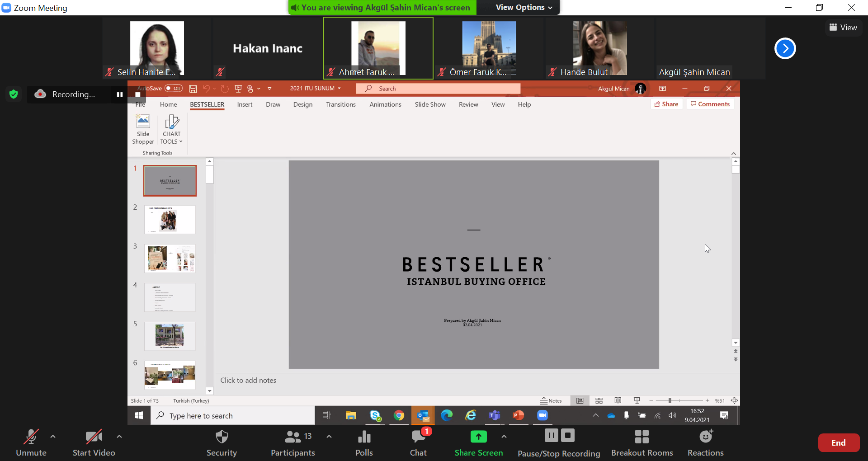Click the PowerPoint Search box
The width and height of the screenshot is (868, 461).
438,89
